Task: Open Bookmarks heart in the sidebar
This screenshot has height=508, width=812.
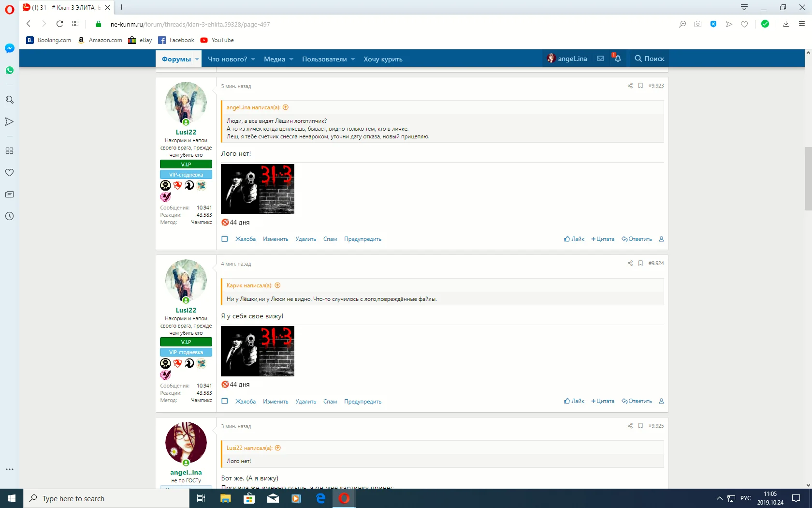Action: [x=9, y=172]
